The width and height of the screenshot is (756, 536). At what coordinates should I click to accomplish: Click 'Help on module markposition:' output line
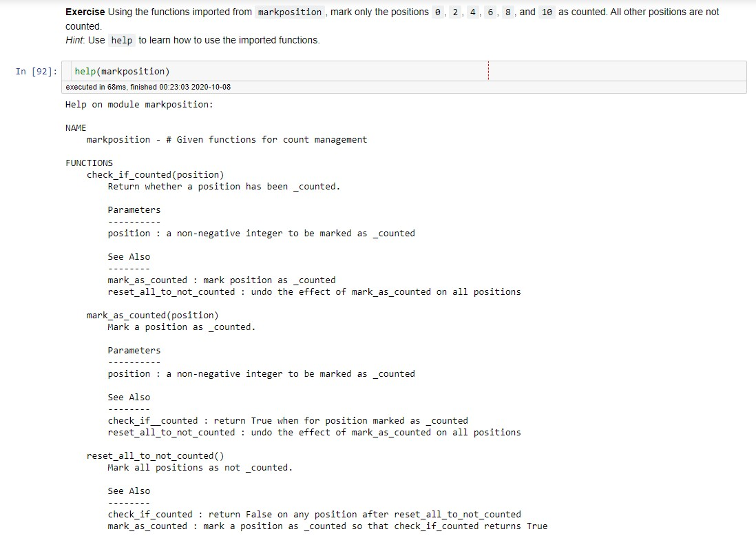(x=139, y=105)
